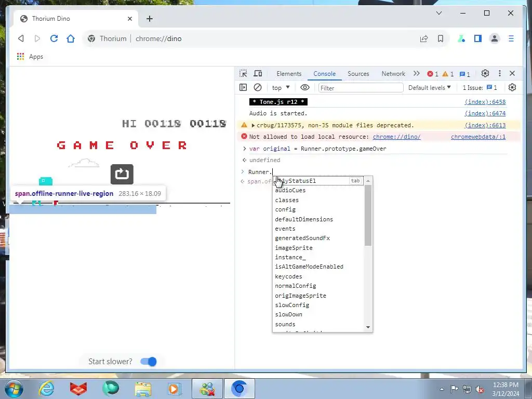Choose isAltGameModeEnabled suggestion
The width and height of the screenshot is (532, 399).
click(x=318, y=267)
